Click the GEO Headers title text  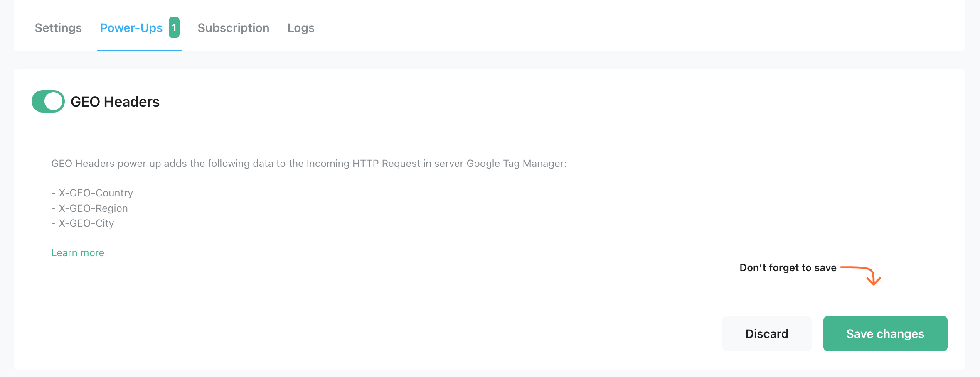tap(116, 101)
